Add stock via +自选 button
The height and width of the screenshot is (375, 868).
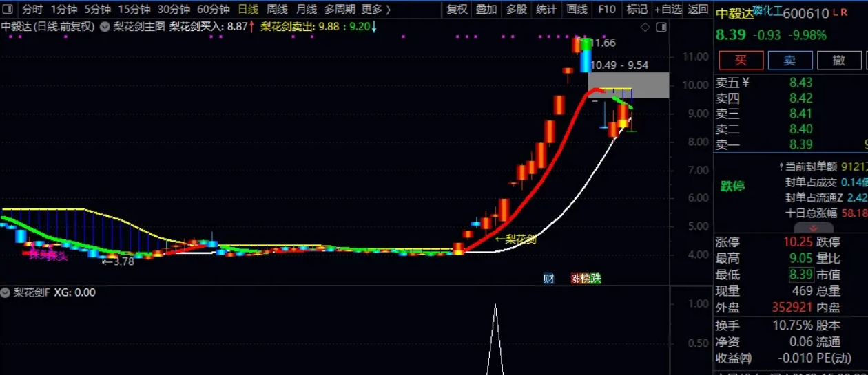tap(668, 10)
